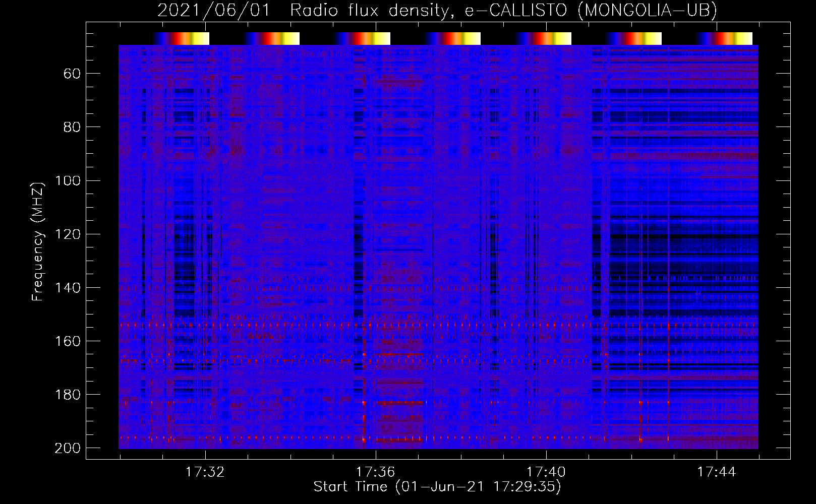Screen dimensions: 816x504
Task: Click the 17:44 time tick label
Action: pyautogui.click(x=717, y=472)
